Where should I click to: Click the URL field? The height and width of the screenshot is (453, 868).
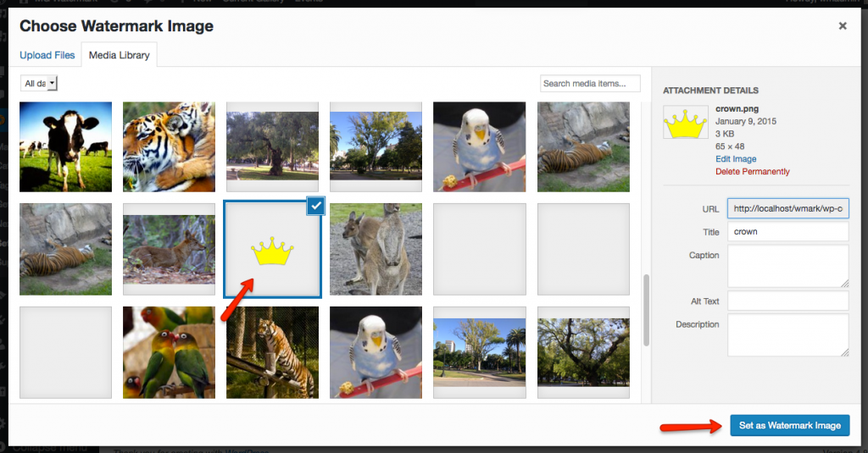(787, 208)
